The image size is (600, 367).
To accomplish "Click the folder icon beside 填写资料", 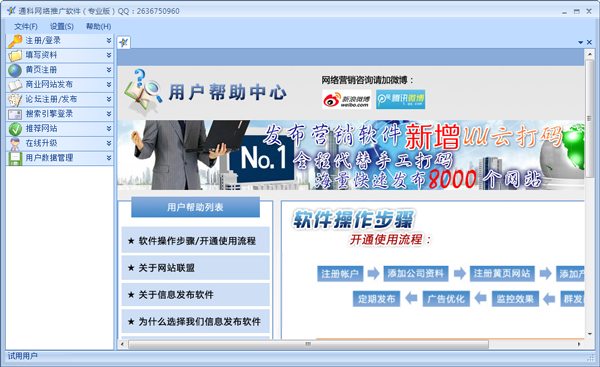I will 15,55.
